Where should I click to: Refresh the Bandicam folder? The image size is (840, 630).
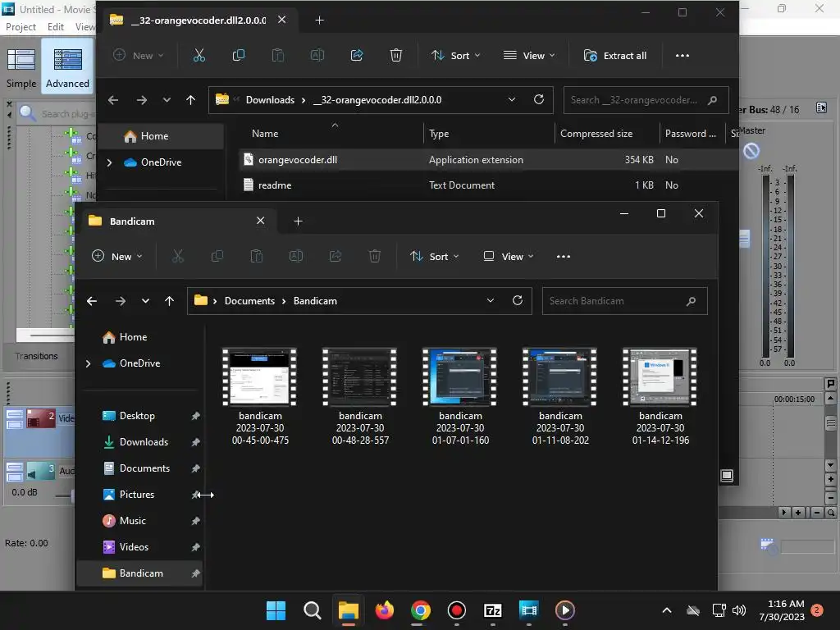coord(518,300)
